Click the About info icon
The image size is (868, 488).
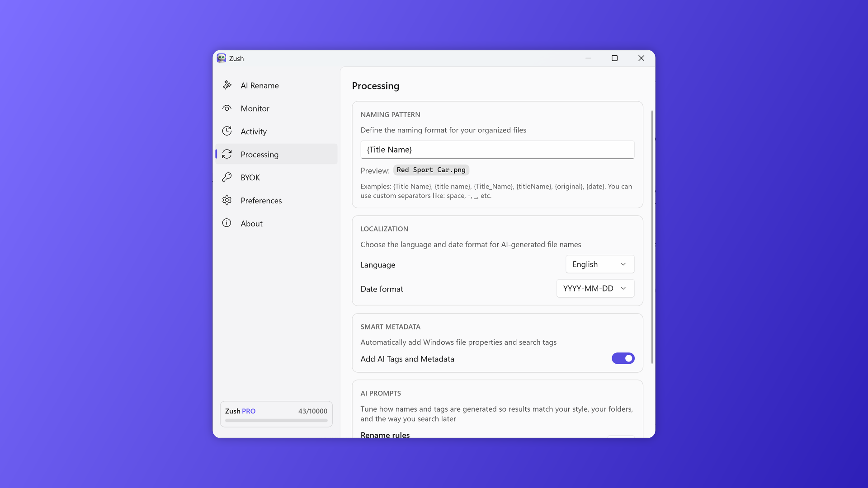[x=227, y=223]
